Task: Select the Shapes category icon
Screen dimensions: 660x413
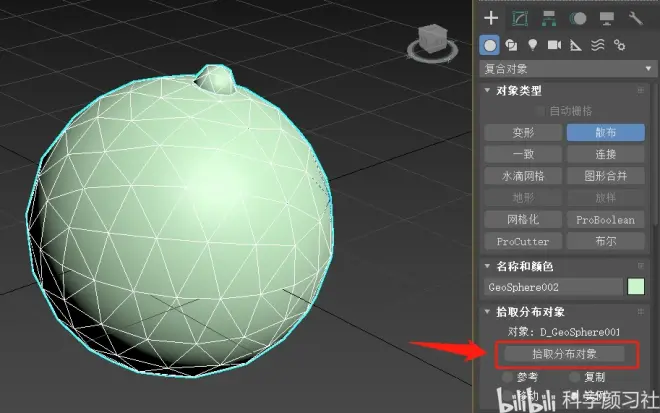Action: click(x=511, y=45)
